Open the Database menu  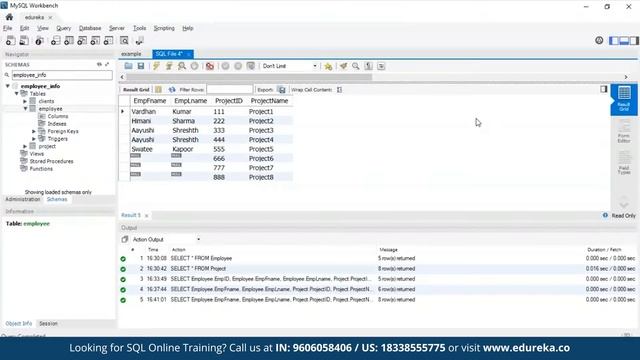pos(90,28)
